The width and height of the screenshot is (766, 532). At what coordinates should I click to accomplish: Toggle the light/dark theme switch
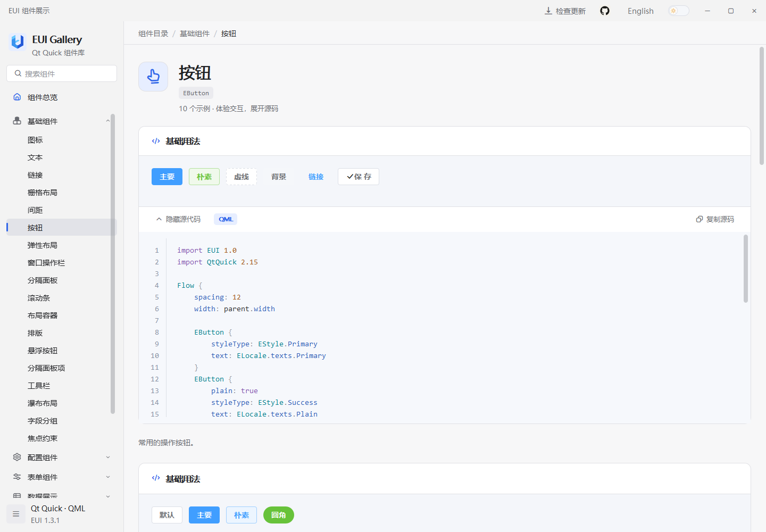coord(679,11)
